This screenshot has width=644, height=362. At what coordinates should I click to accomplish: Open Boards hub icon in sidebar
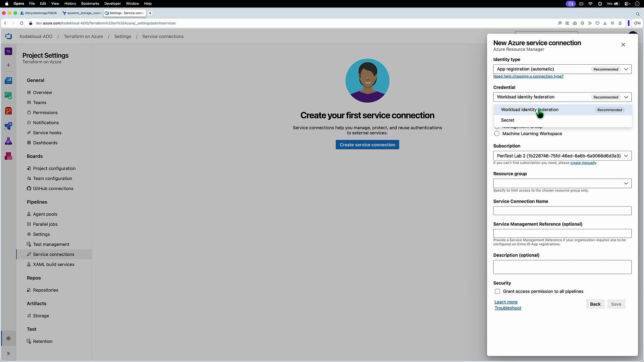8,80
